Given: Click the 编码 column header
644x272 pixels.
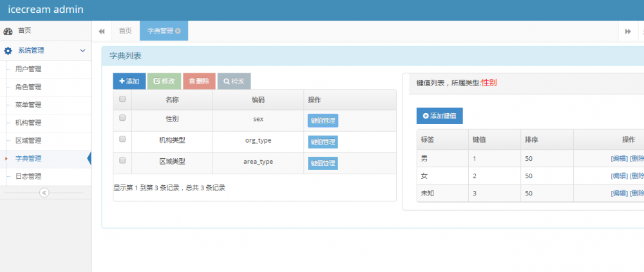Looking at the screenshot, I should pyautogui.click(x=258, y=100).
